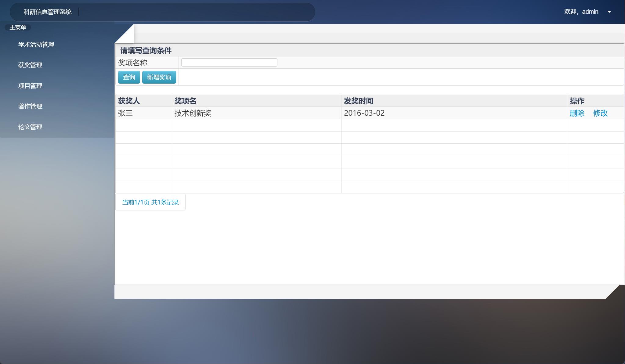Click the 发奖时间 column header
This screenshot has height=364, width=625.
tap(358, 101)
